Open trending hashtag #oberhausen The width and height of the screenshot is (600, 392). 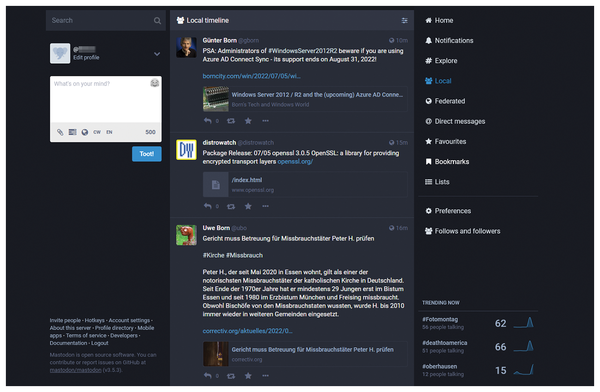tap(440, 367)
